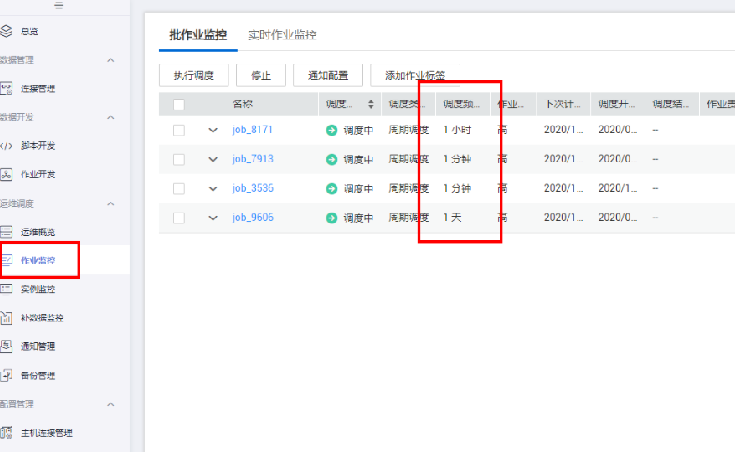The image size is (735, 453).
Task: Sort by the 调度状态 column arrows
Action: click(372, 104)
